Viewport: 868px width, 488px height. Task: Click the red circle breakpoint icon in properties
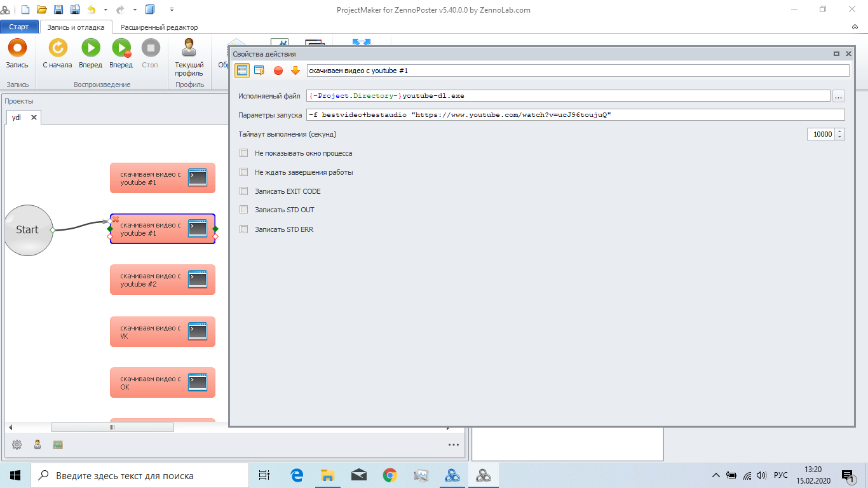278,70
